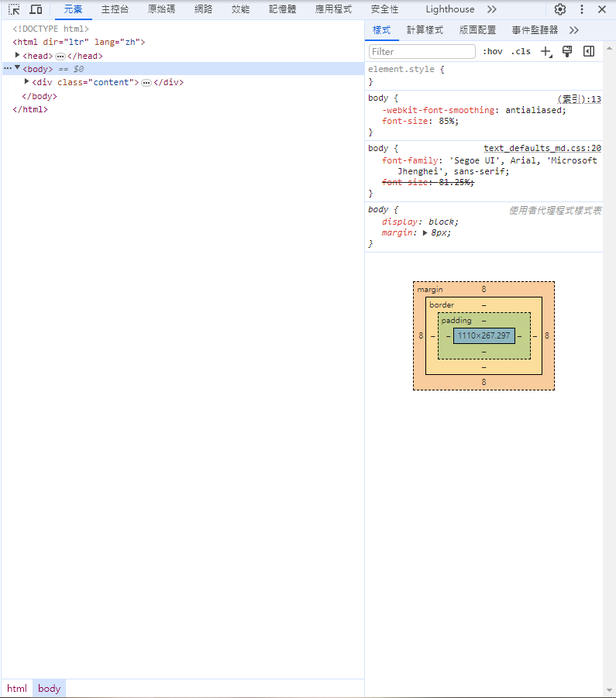Switch to the 效能 tab
Image resolution: width=616 pixels, height=698 pixels.
(240, 9)
